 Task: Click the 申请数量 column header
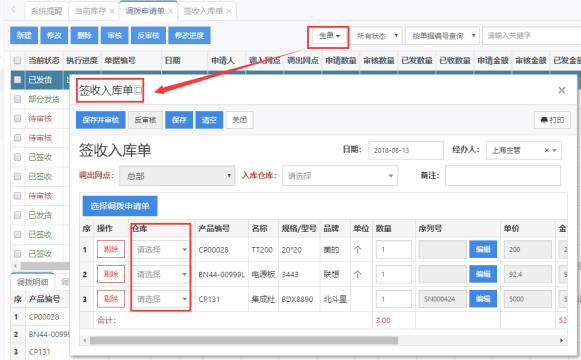tap(341, 60)
